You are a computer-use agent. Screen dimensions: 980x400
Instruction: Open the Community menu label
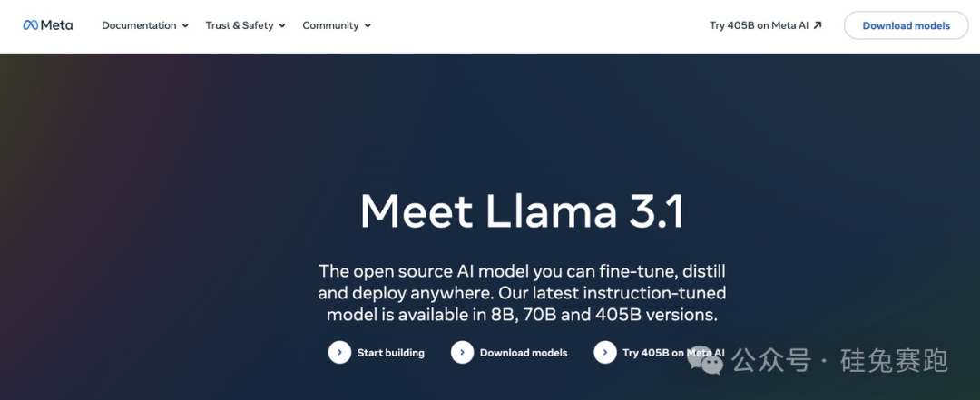pos(330,25)
